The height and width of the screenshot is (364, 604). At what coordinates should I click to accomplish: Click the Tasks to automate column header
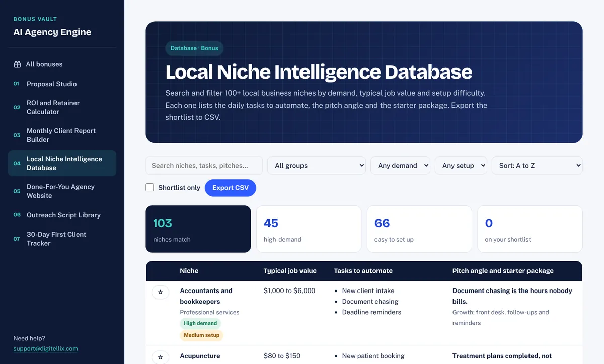363,271
